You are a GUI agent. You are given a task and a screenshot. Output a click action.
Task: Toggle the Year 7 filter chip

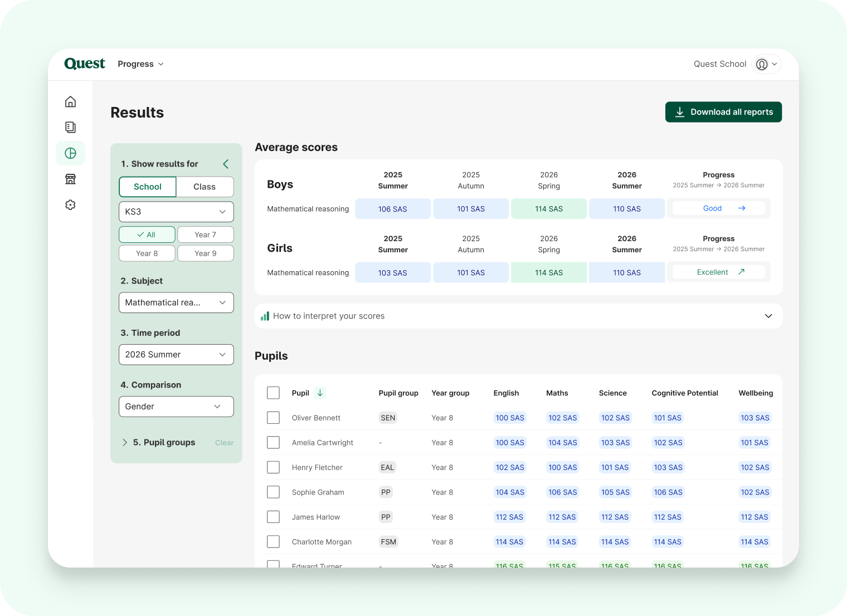206,234
